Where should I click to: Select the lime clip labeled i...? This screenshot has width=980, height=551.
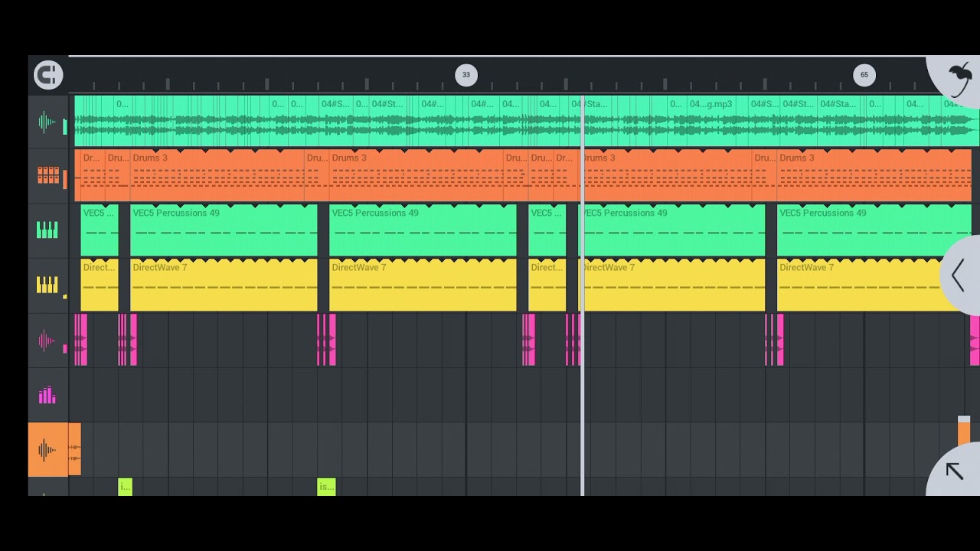[126, 487]
